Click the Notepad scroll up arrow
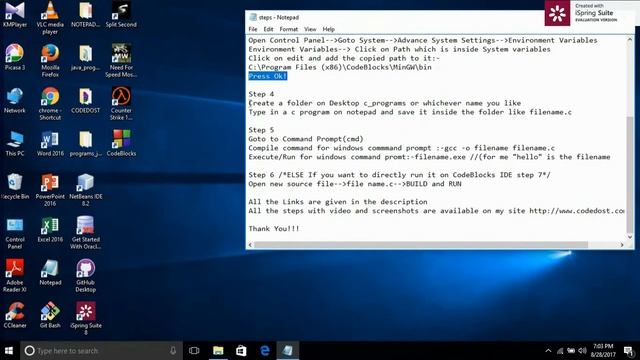This screenshot has height=360, width=640. coord(630,40)
